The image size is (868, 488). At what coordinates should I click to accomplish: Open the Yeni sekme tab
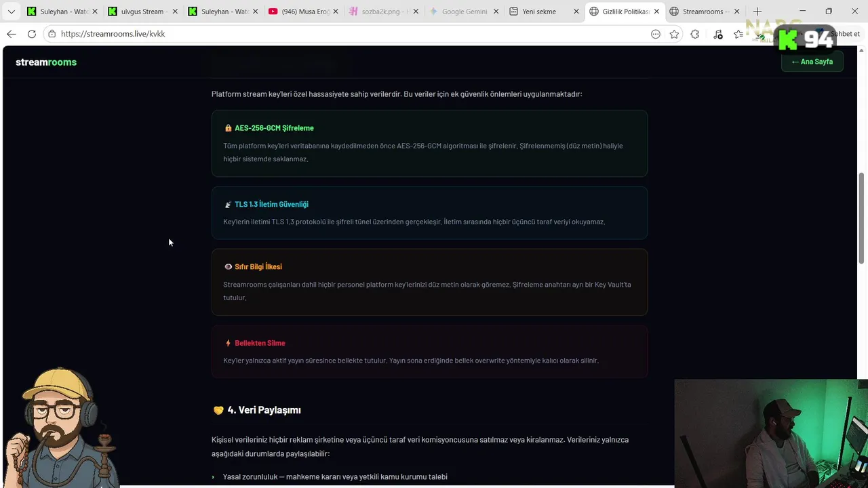click(539, 12)
